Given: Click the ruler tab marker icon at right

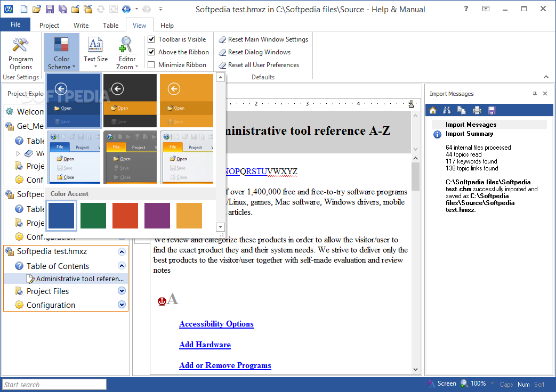Looking at the screenshot, I should tap(411, 104).
